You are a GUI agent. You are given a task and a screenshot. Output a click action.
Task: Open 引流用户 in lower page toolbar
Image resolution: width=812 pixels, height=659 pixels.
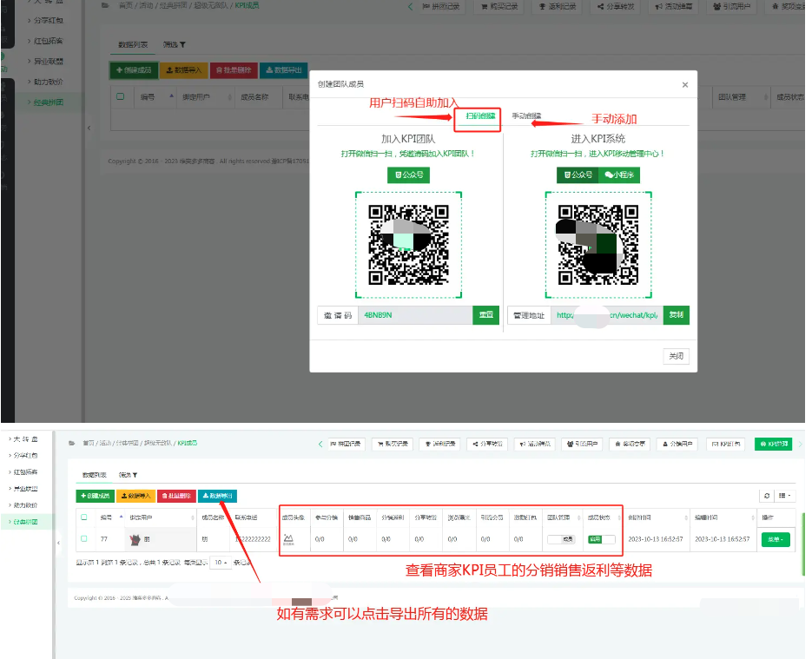point(582,444)
